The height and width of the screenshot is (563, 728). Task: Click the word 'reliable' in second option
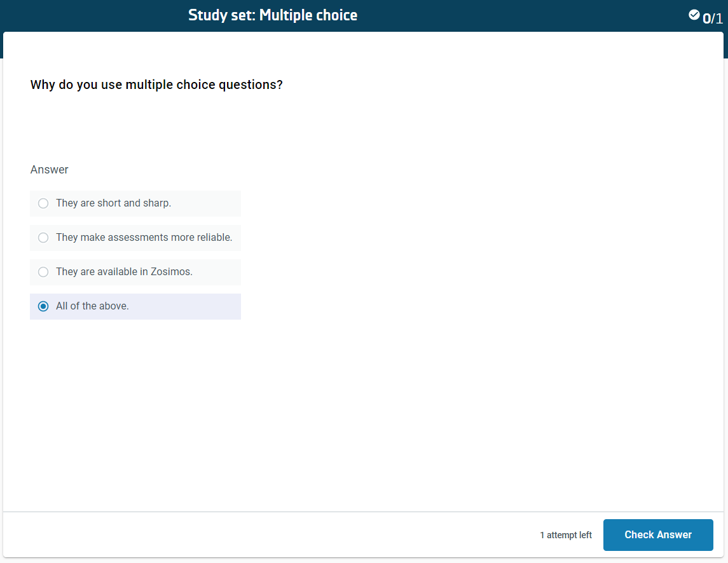(215, 238)
